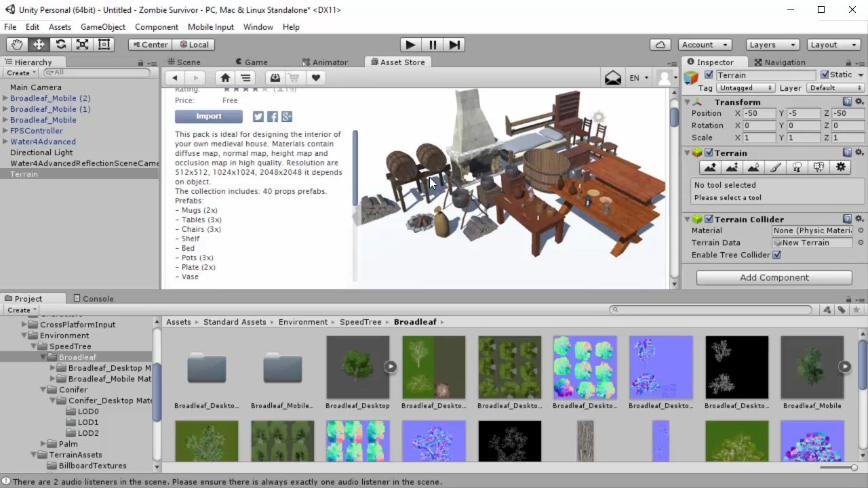Select Smooth Height terrain tool

pos(753,167)
